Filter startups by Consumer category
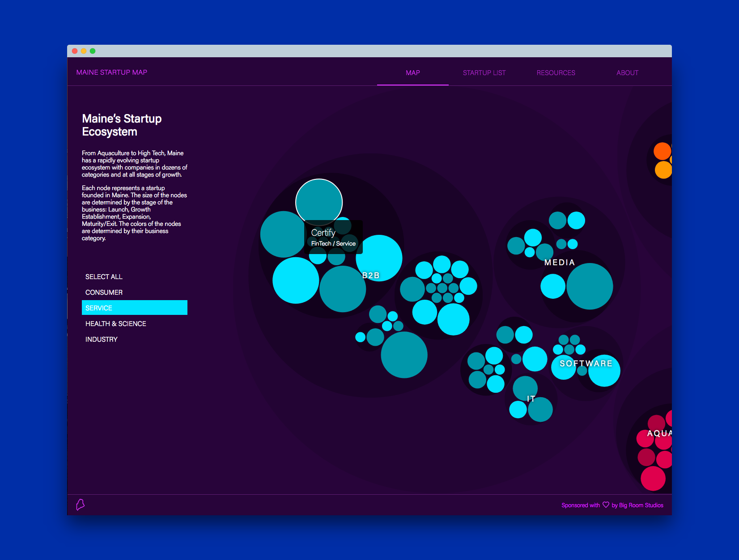 [134, 292]
